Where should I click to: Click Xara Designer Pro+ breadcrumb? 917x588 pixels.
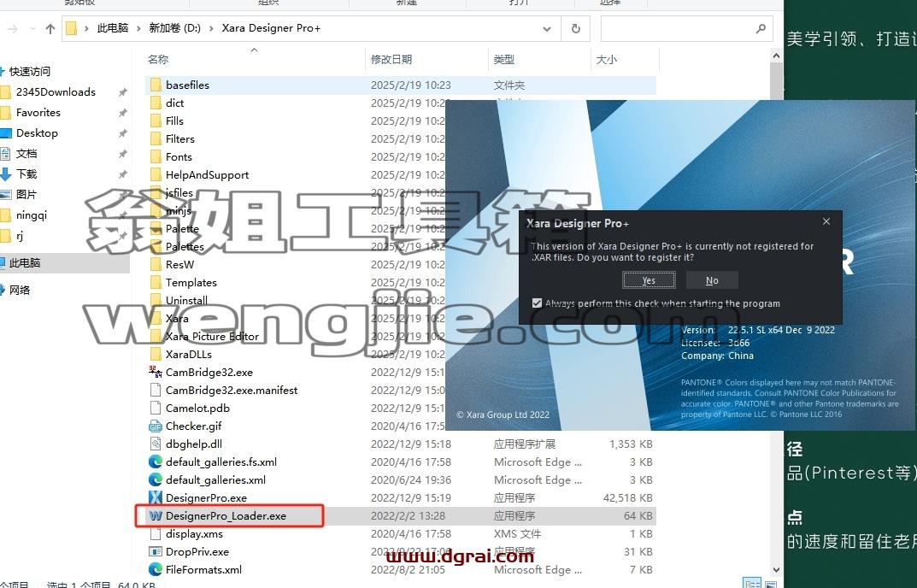click(x=271, y=28)
